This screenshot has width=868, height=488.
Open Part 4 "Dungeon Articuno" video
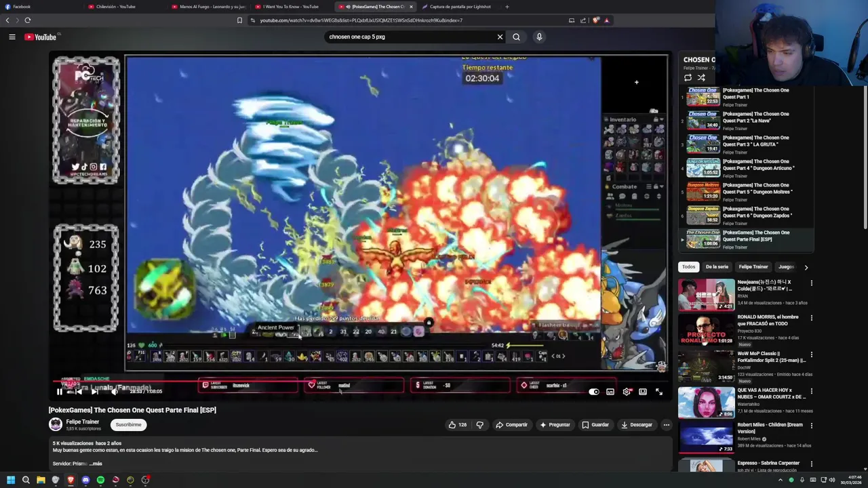pyautogui.click(x=746, y=168)
